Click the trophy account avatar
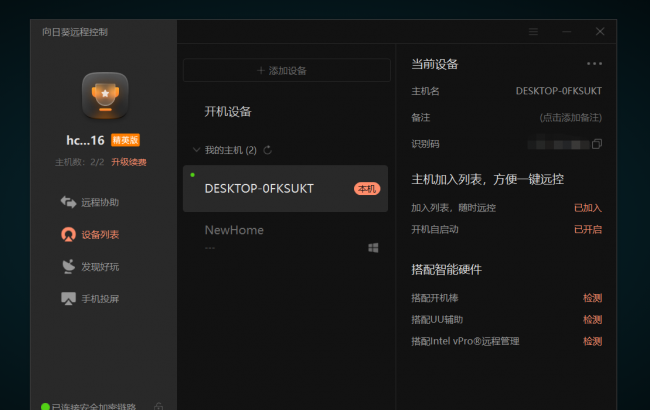The image size is (650, 410). (105, 96)
